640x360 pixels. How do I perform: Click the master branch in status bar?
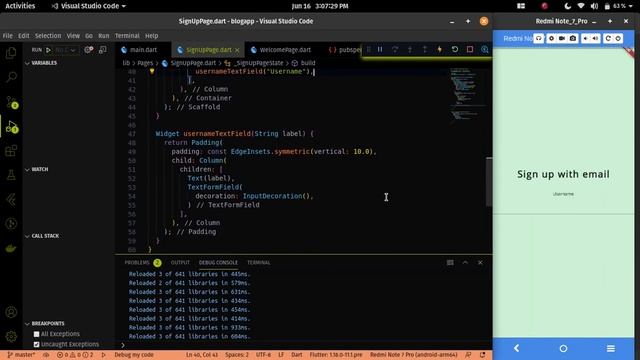click(x=21, y=355)
